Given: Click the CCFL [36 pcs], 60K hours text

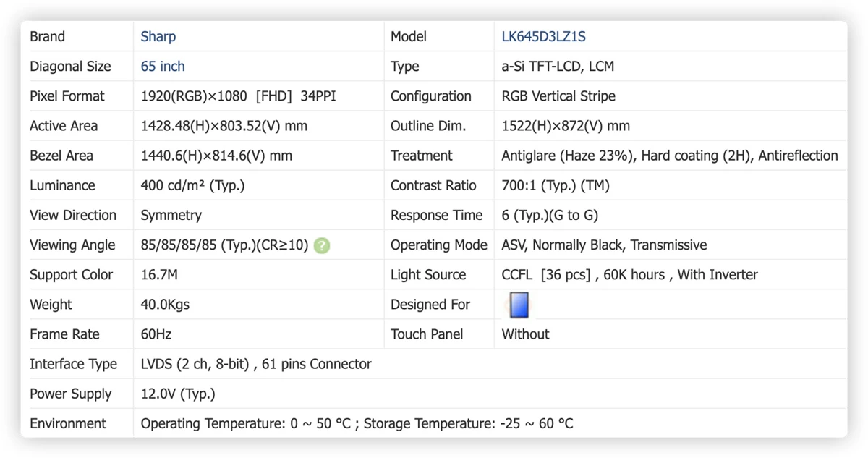Looking at the screenshot, I should (x=583, y=275).
